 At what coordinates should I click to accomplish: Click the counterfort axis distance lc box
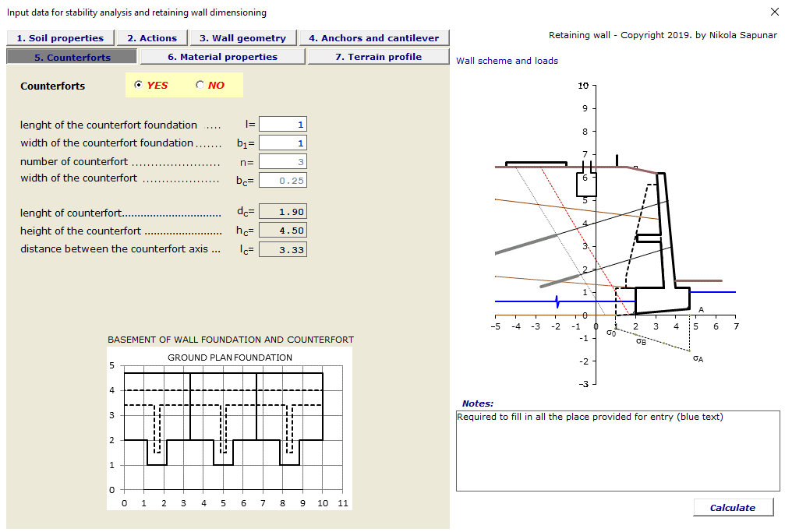283,250
